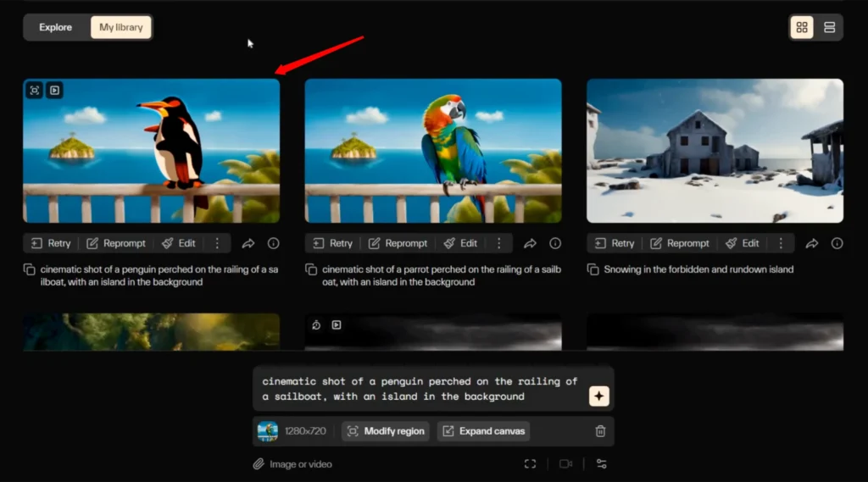The height and width of the screenshot is (482, 868).
Task: Switch to list view layout
Action: coord(829,27)
